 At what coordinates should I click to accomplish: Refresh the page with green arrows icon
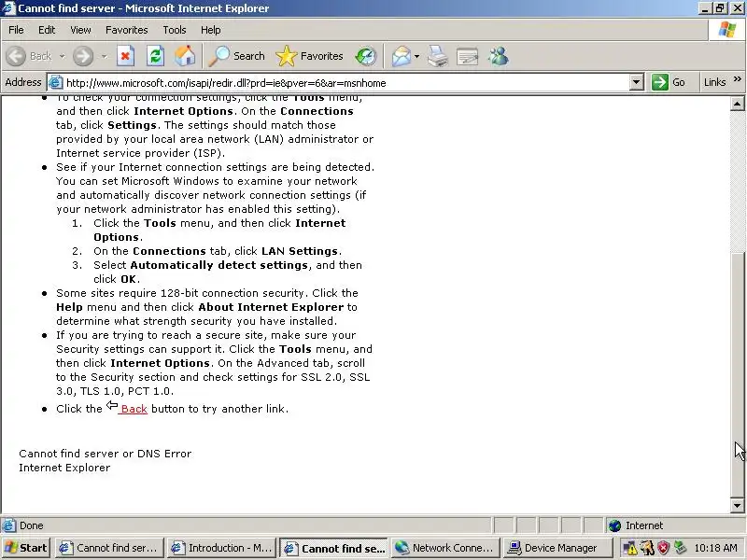(x=155, y=56)
